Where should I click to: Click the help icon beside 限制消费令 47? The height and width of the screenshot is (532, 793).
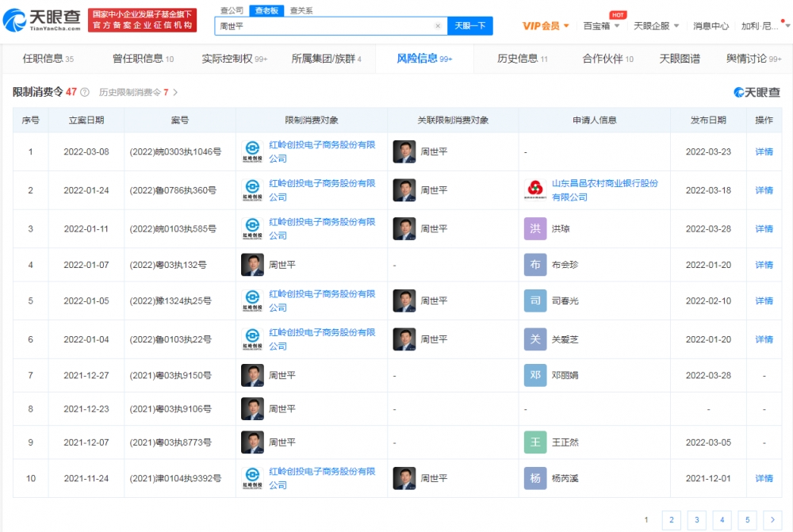click(85, 92)
